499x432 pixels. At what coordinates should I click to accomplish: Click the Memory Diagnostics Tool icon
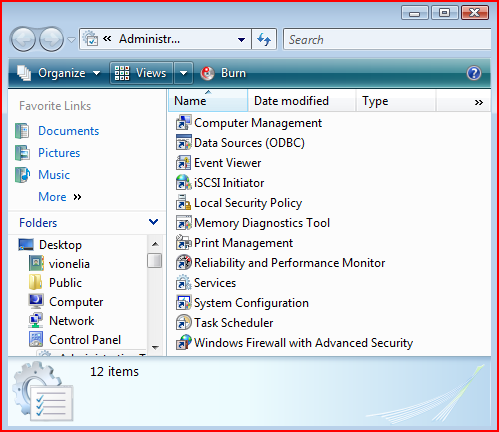click(183, 223)
